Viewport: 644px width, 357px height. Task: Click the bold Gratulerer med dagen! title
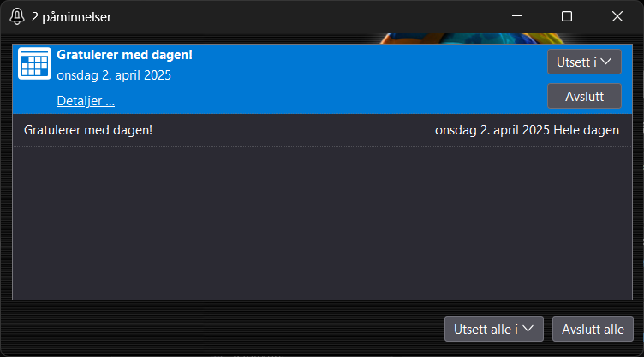[x=124, y=55]
